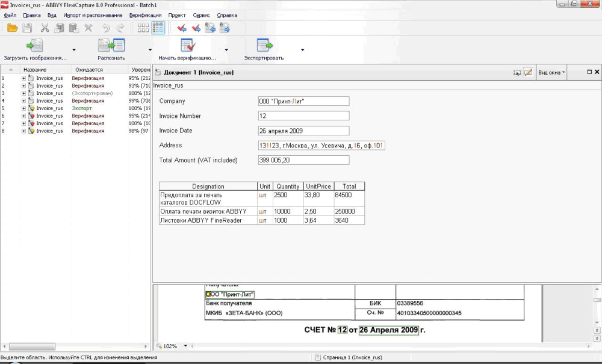Select document 4 Invoice_rus row
Viewport: 602px width, 364px height.
click(x=76, y=101)
